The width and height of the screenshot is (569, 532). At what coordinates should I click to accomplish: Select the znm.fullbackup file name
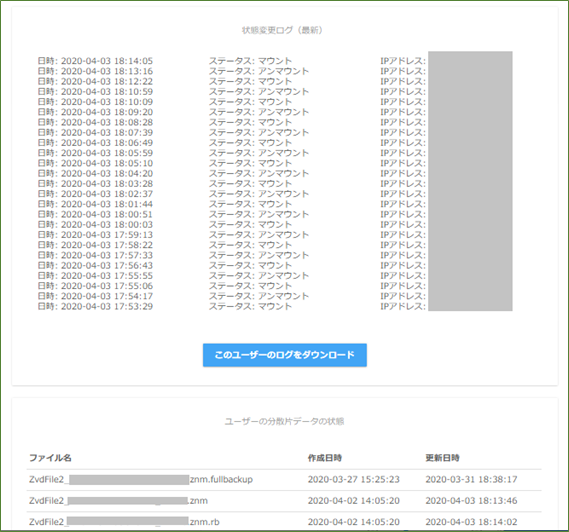(141, 479)
